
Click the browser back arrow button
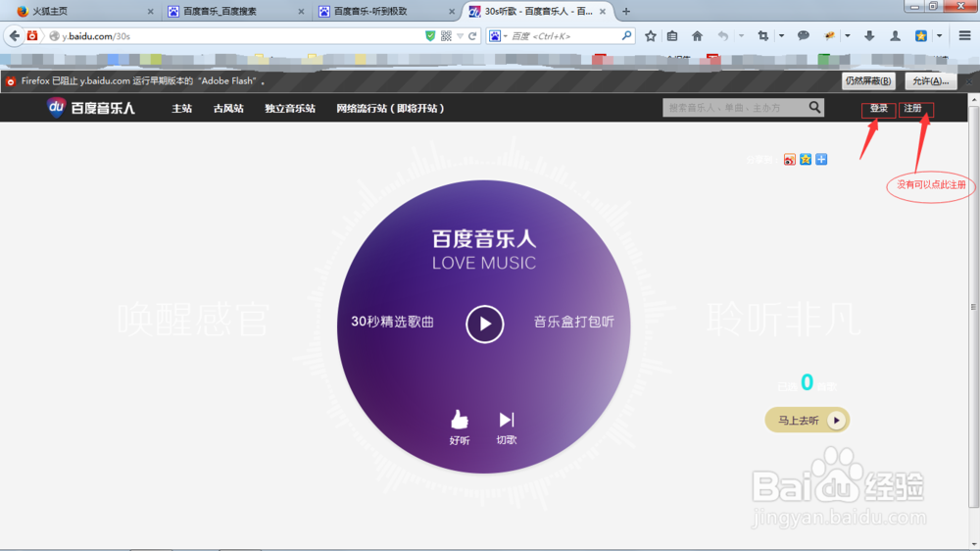[15, 35]
